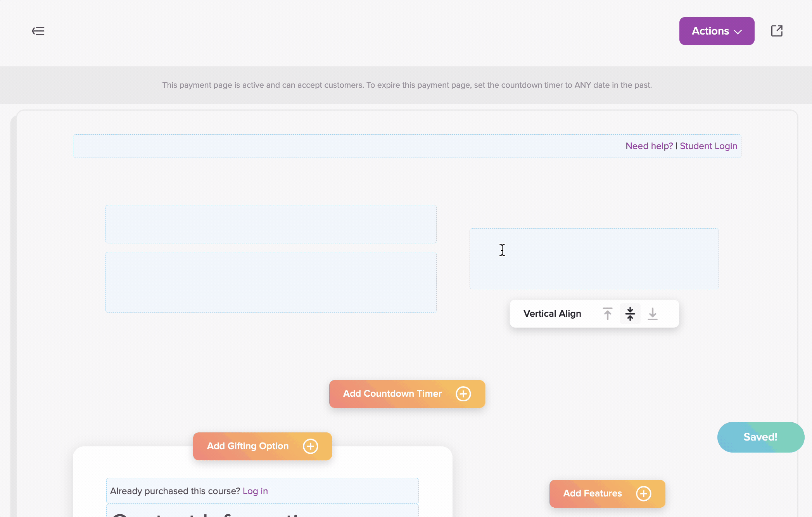Viewport: 812px width, 517px height.
Task: Select middle vertical alignment
Action: click(x=630, y=314)
